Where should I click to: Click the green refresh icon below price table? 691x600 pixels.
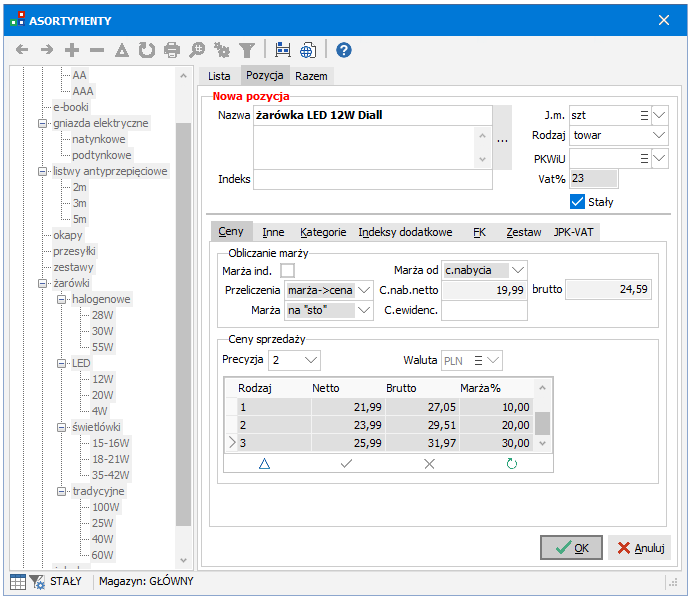pos(512,464)
